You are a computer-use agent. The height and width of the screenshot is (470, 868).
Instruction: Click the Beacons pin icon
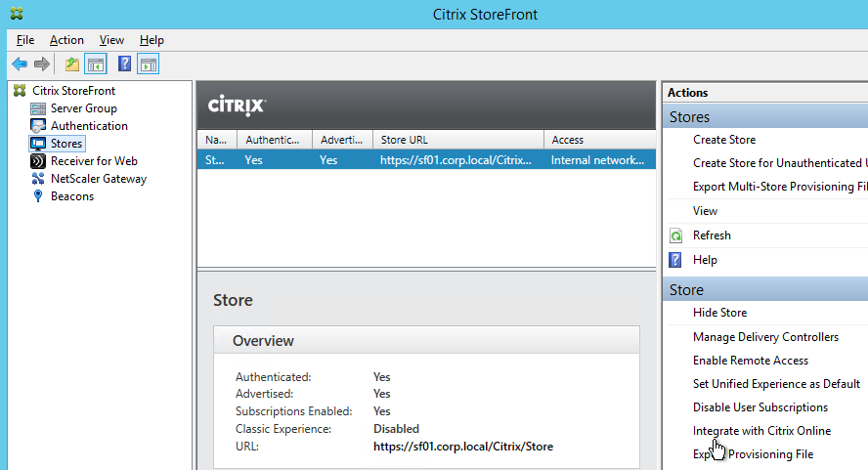click(38, 196)
